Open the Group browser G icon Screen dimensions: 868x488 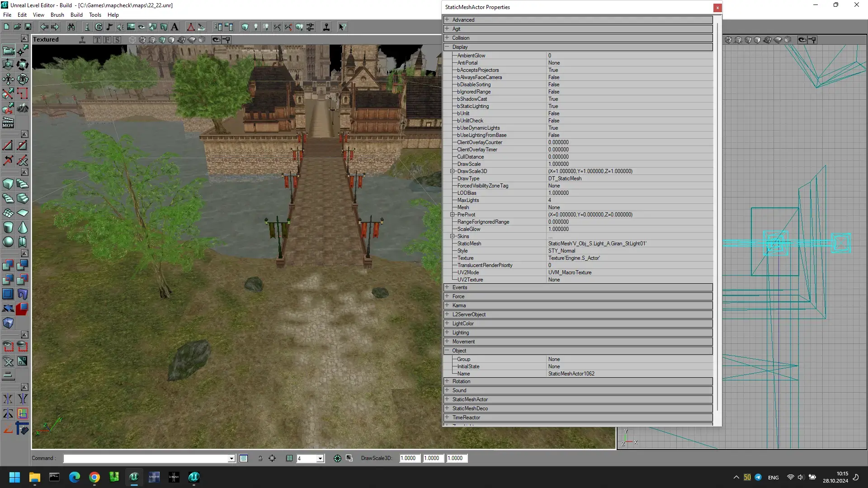pos(98,27)
